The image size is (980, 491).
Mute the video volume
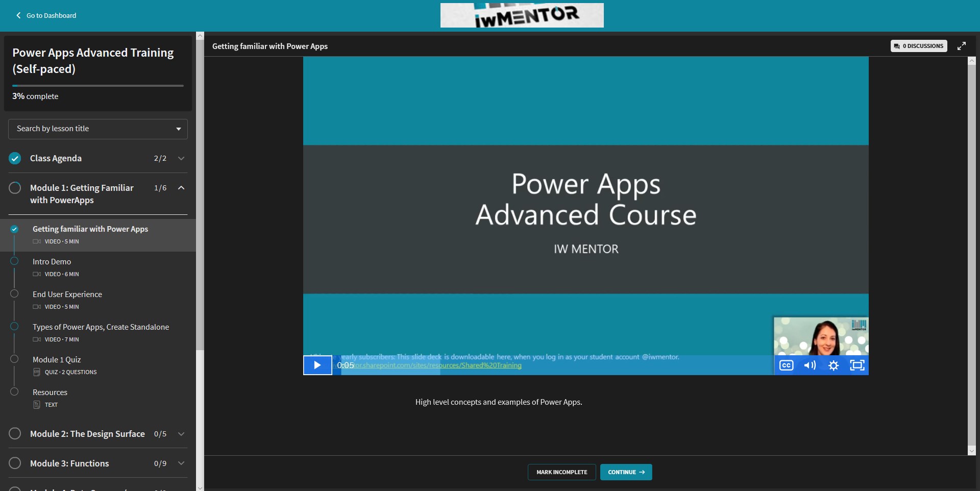[810, 365]
